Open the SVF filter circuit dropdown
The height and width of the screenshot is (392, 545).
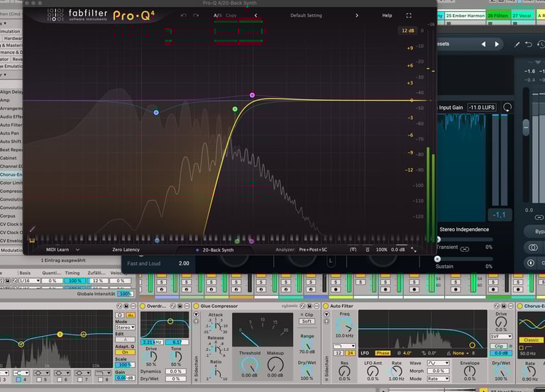tap(500, 337)
